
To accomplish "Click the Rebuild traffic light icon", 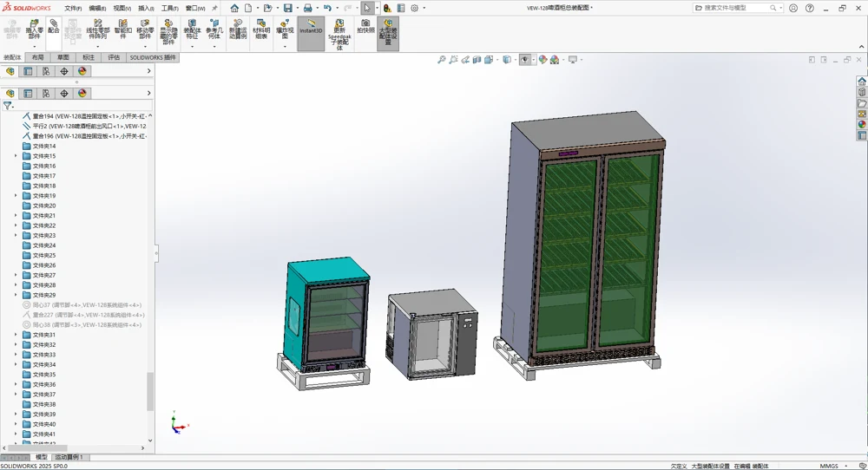I will (387, 8).
